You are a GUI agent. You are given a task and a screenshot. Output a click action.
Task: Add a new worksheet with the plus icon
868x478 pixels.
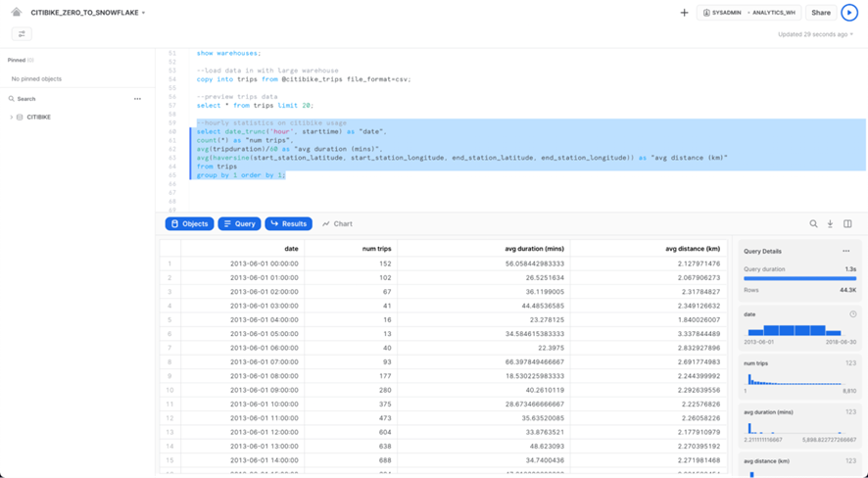[x=684, y=13]
